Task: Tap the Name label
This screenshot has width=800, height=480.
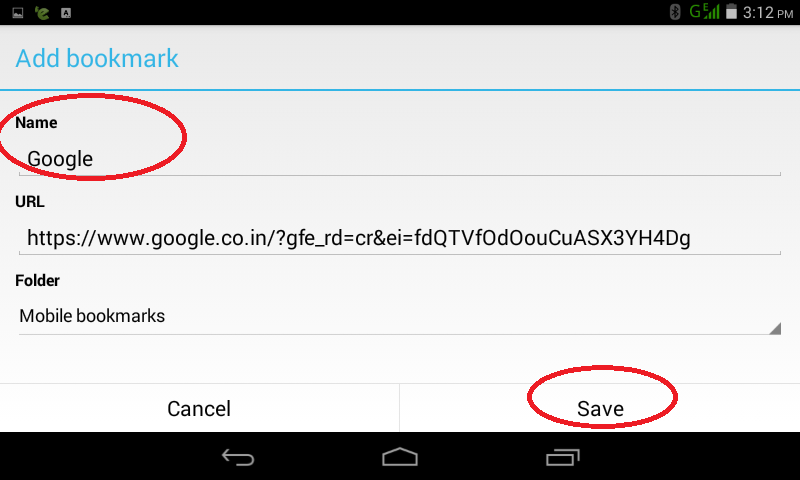Action: (x=36, y=122)
